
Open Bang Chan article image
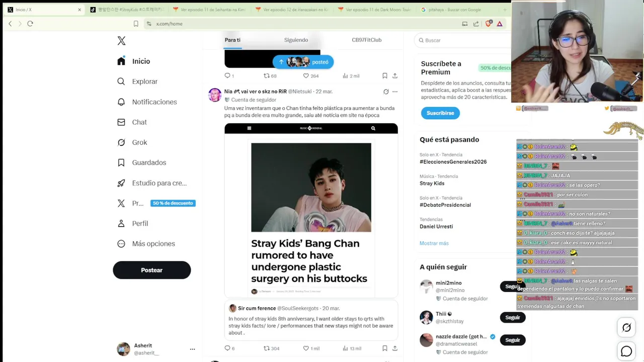click(311, 210)
